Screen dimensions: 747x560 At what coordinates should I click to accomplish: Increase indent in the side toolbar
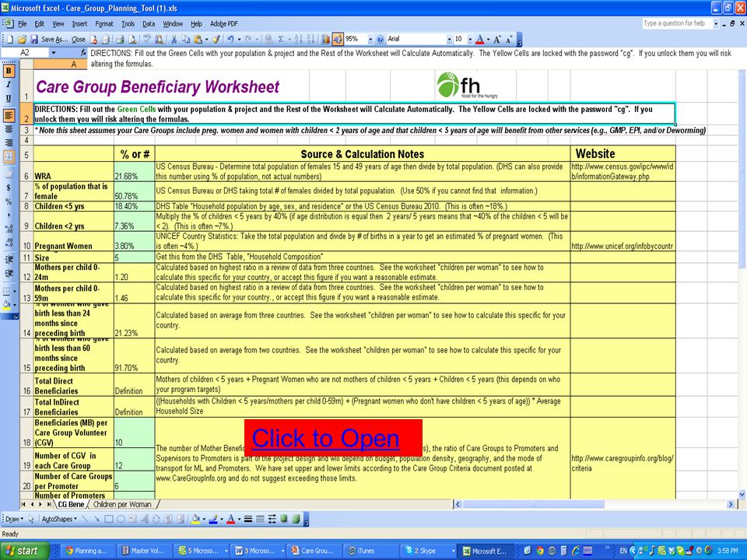click(x=8, y=273)
